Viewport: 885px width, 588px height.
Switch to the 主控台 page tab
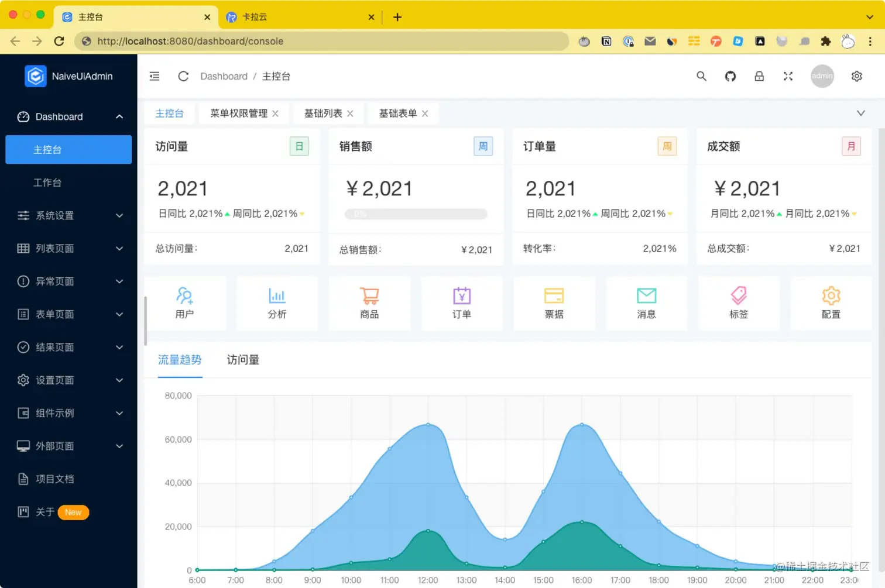click(169, 114)
